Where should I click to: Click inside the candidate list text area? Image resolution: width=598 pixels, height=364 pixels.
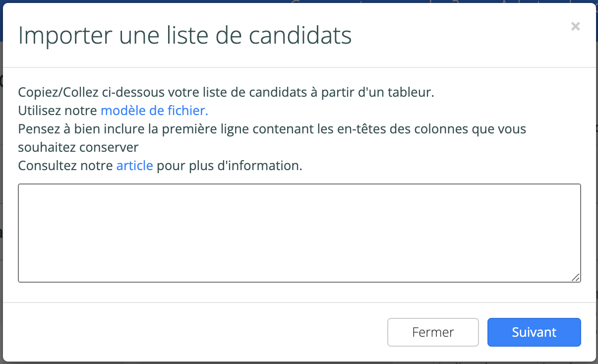(x=299, y=233)
